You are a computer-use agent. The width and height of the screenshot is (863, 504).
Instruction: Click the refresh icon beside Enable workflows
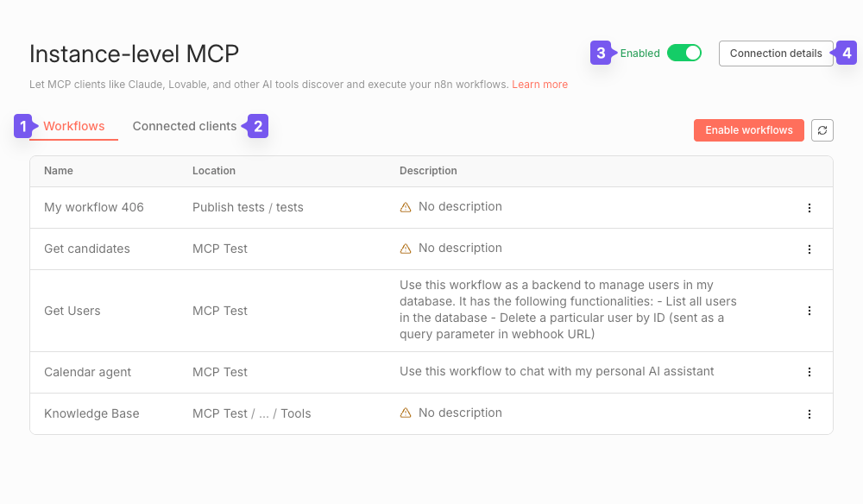pyautogui.click(x=822, y=130)
